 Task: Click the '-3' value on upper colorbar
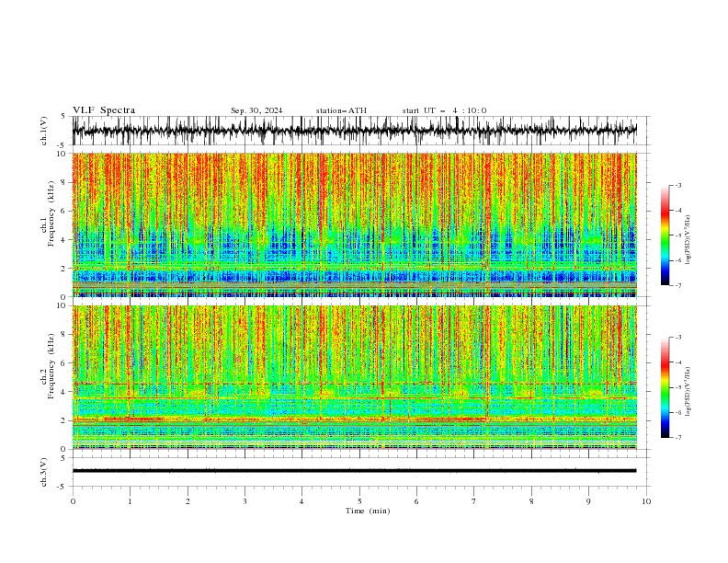click(678, 185)
